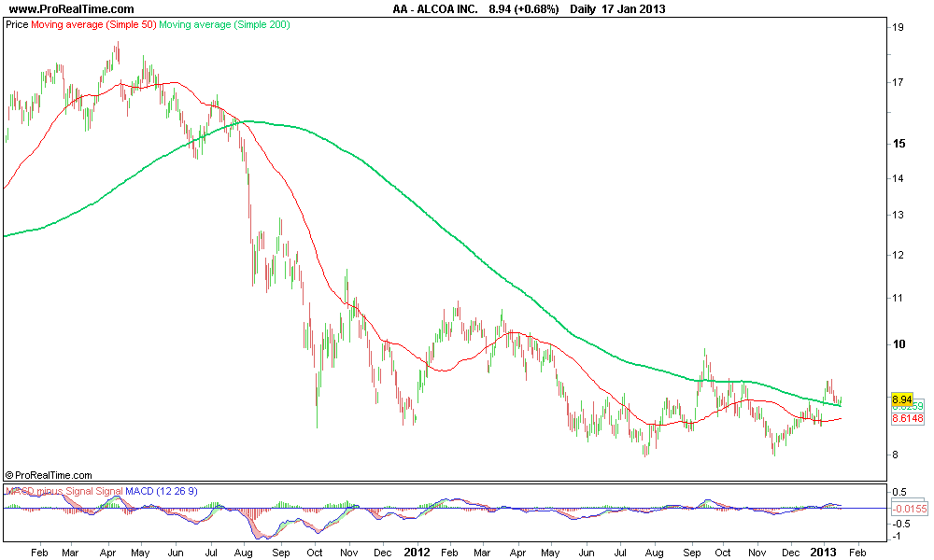Click the 8 price axis label

pos(896,455)
